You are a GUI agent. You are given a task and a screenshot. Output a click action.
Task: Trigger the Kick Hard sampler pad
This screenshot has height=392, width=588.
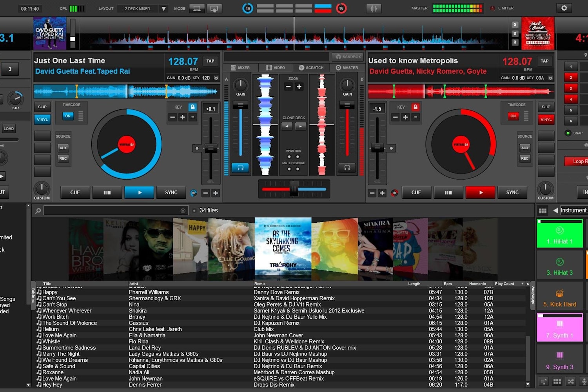pyautogui.click(x=559, y=297)
